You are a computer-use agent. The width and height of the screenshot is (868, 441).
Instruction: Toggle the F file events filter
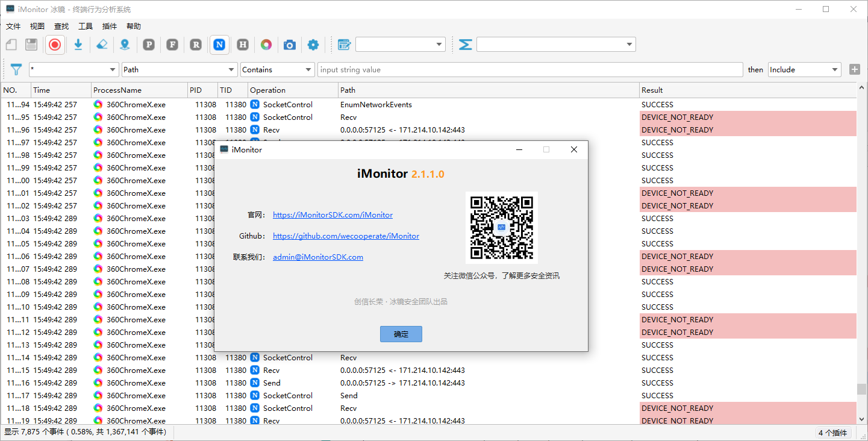click(x=172, y=45)
